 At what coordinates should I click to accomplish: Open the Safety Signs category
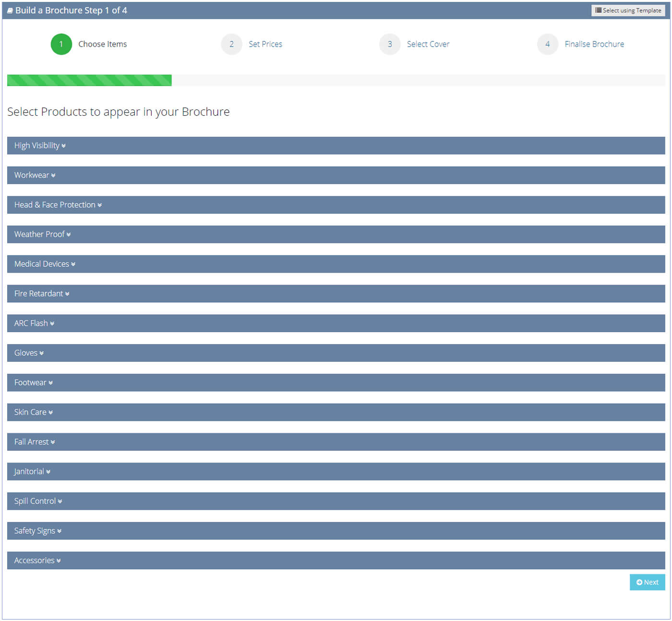336,531
